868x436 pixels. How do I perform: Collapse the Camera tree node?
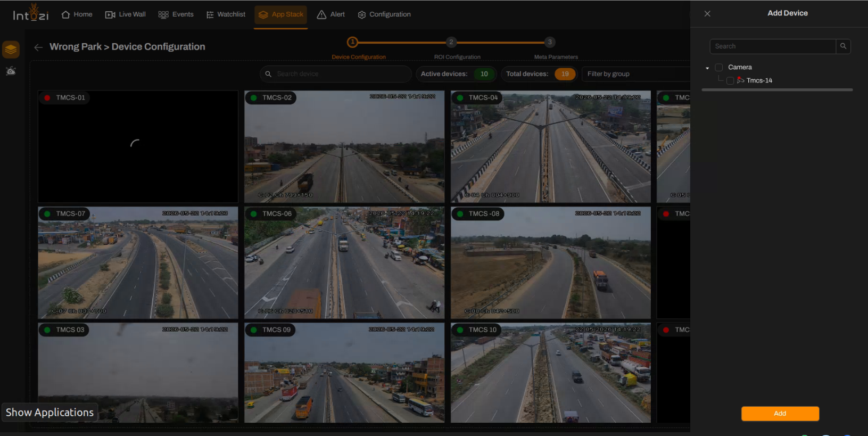point(707,68)
